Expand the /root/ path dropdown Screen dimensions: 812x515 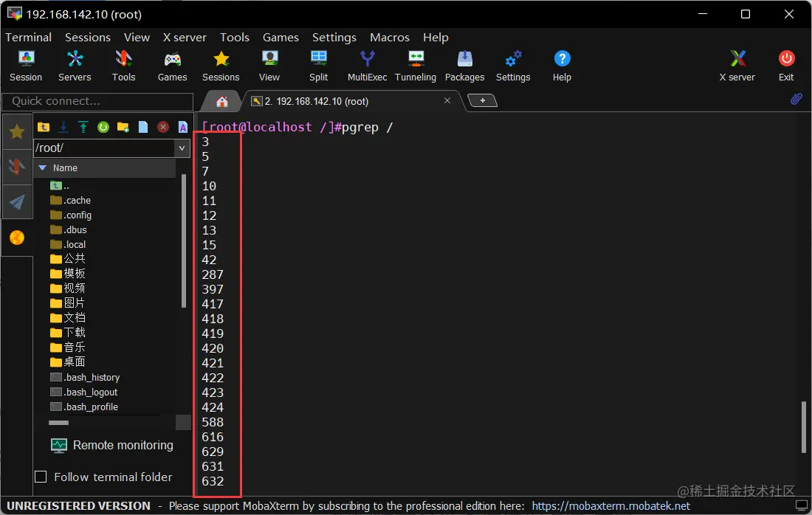[182, 148]
